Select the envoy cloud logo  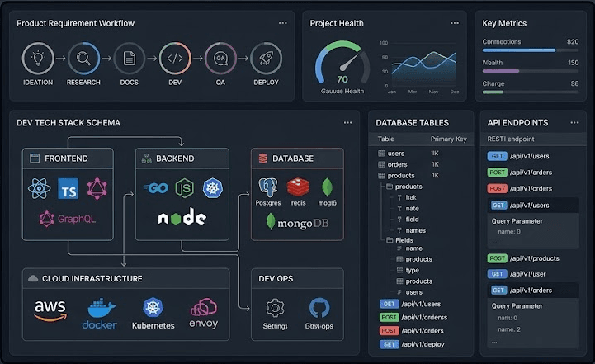pyautogui.click(x=203, y=313)
